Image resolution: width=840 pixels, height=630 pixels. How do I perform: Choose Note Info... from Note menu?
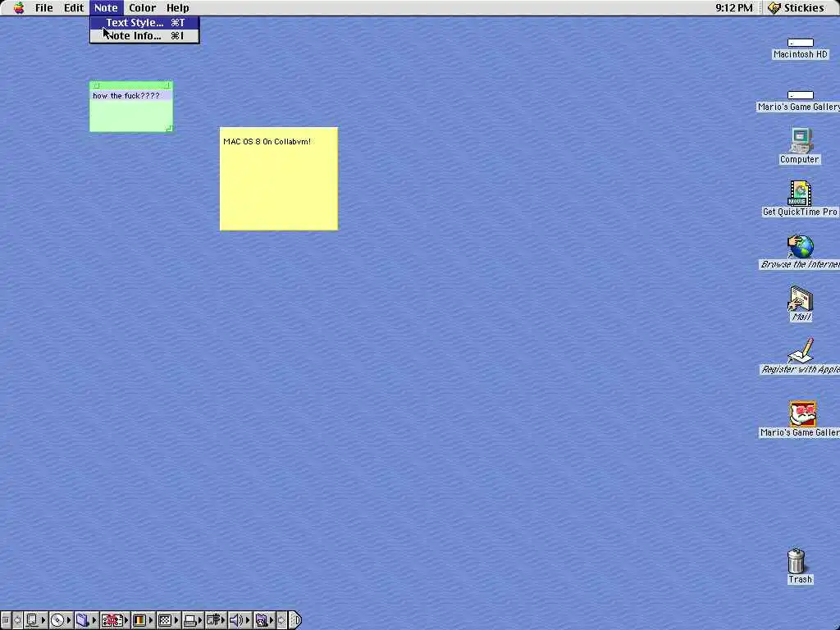[x=144, y=36]
